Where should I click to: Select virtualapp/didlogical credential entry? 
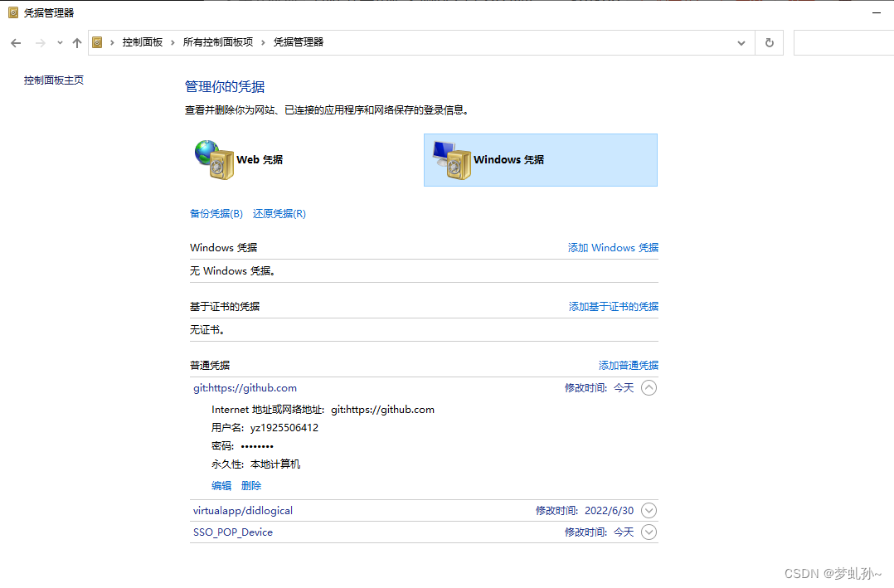(x=243, y=510)
